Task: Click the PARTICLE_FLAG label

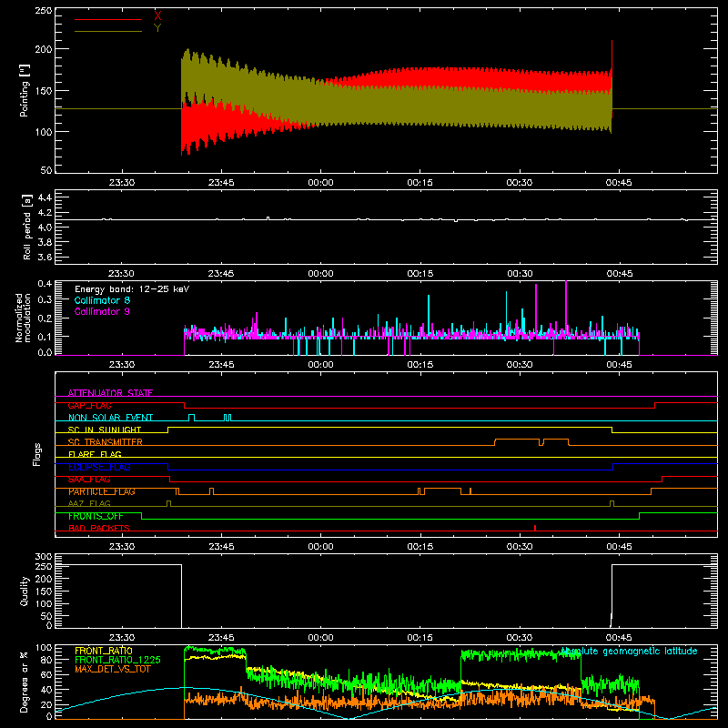Action: (x=102, y=491)
